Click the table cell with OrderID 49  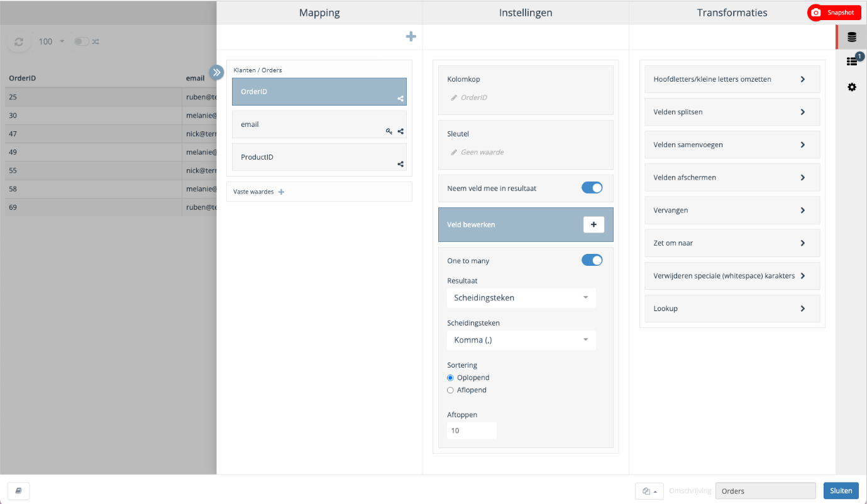94,152
